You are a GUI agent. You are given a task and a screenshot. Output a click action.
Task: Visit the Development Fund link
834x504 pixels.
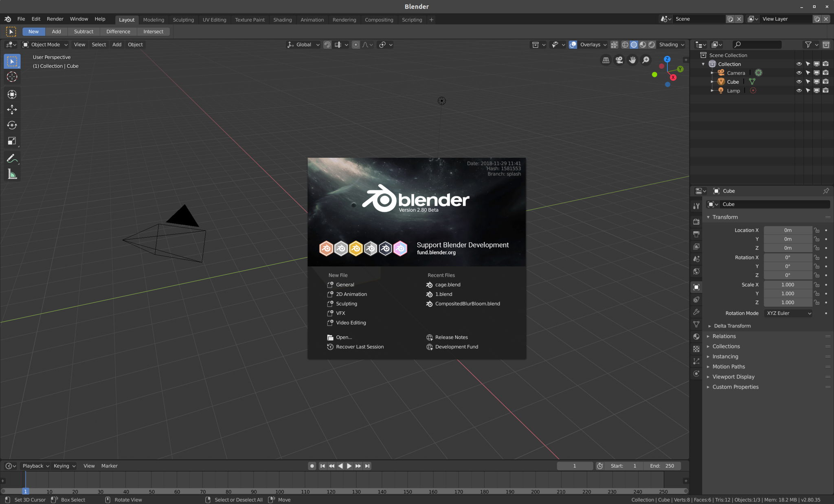point(457,346)
